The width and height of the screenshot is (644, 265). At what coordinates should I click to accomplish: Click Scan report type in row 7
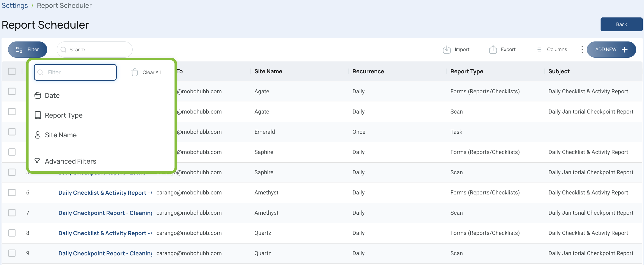click(456, 213)
